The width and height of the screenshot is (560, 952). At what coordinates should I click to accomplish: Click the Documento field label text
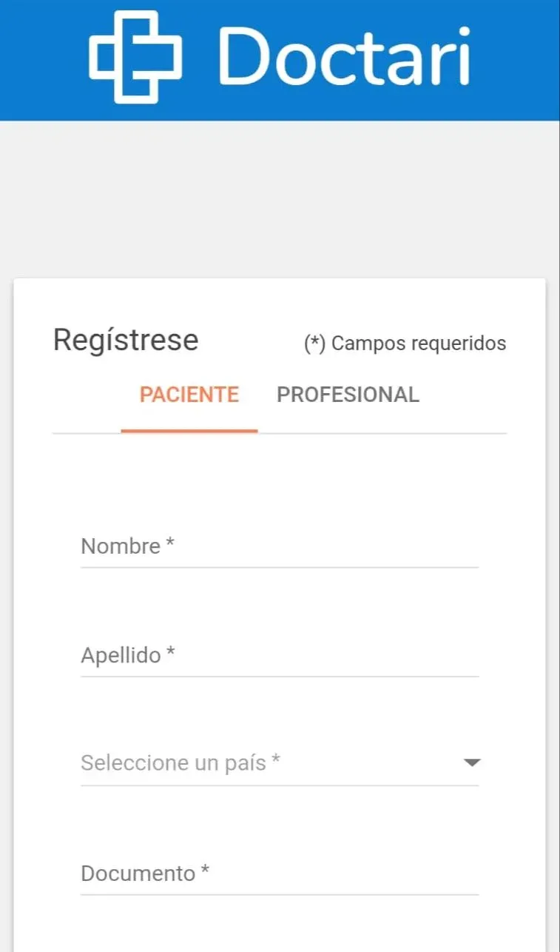[x=138, y=874]
